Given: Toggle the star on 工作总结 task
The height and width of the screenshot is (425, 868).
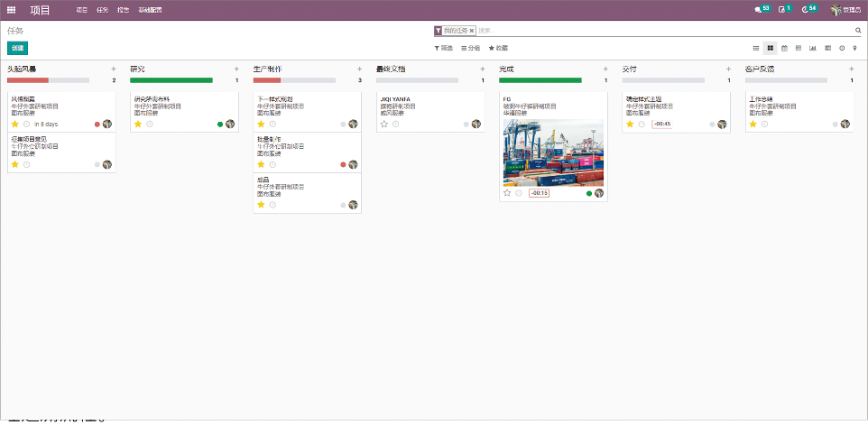Looking at the screenshot, I should coord(753,125).
